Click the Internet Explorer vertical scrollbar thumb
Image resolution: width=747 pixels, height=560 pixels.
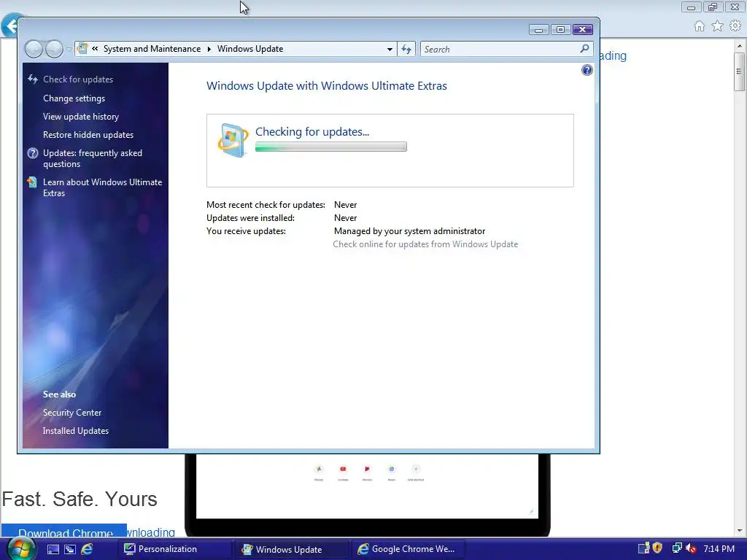[740, 71]
